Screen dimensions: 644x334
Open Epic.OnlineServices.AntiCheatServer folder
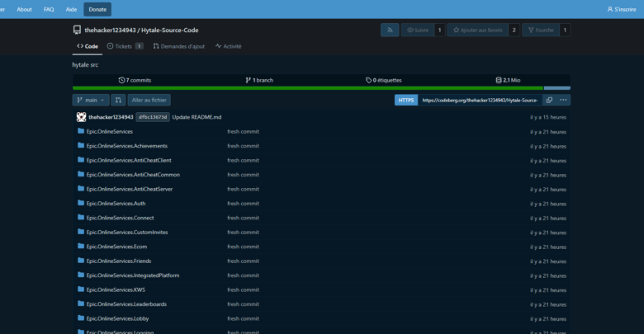tap(130, 189)
